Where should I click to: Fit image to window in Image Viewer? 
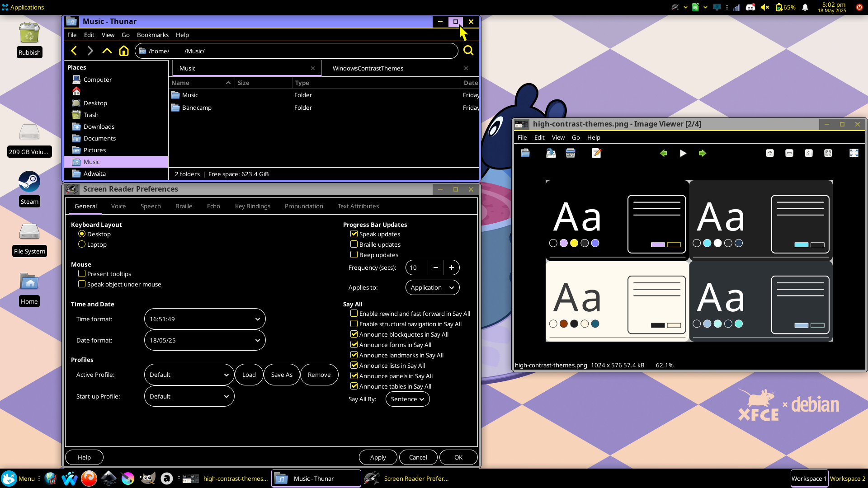(828, 153)
